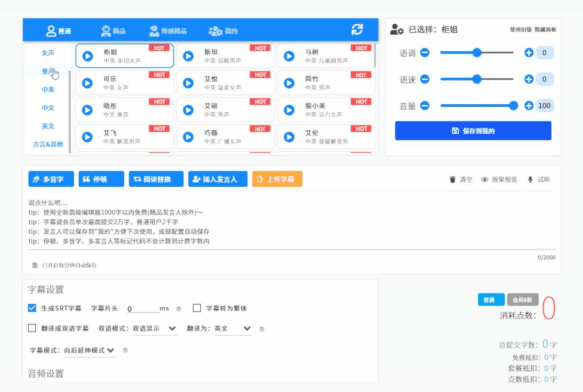Play the preview of voice 柜姐
The height and width of the screenshot is (392, 583).
click(x=87, y=55)
